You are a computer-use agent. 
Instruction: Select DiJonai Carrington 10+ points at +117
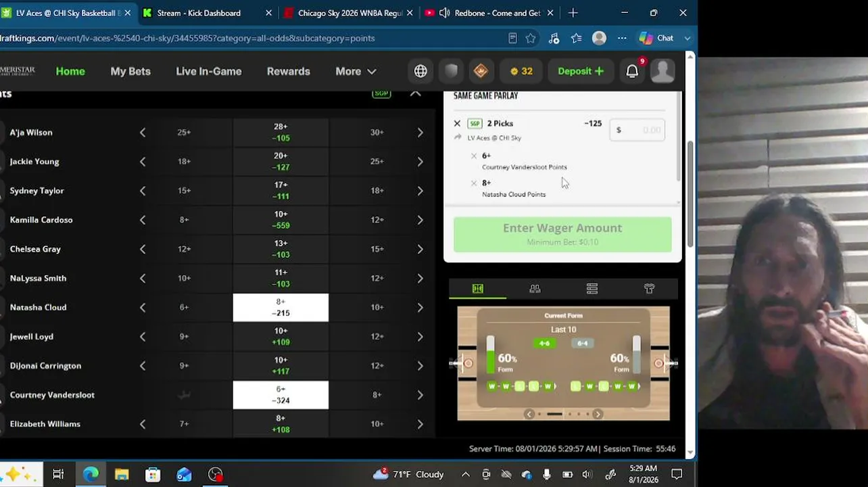tap(281, 365)
